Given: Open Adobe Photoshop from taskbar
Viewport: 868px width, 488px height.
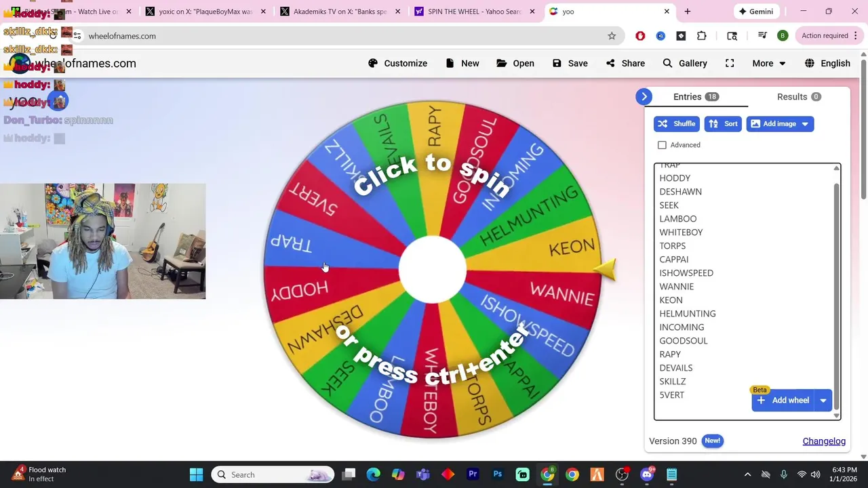Looking at the screenshot, I should (498, 474).
